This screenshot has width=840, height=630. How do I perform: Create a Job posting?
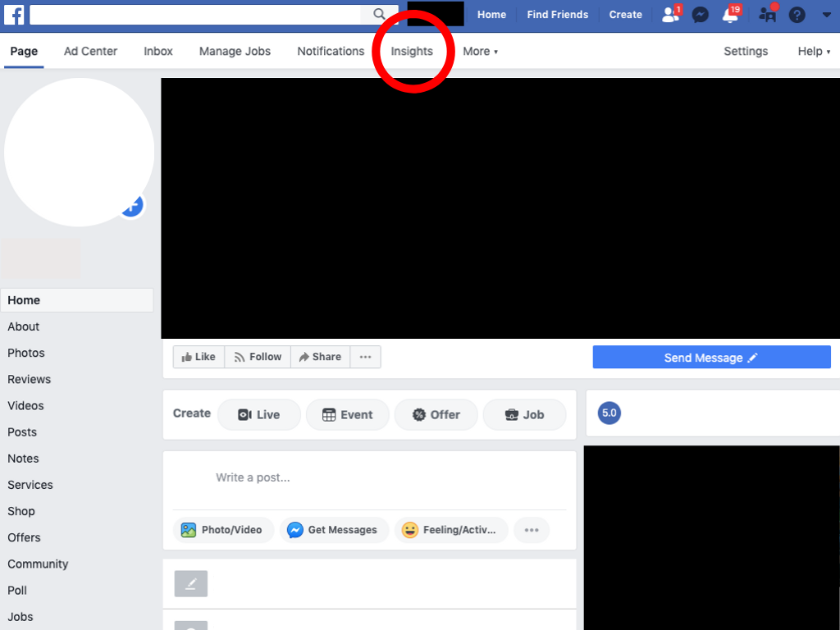pyautogui.click(x=524, y=414)
